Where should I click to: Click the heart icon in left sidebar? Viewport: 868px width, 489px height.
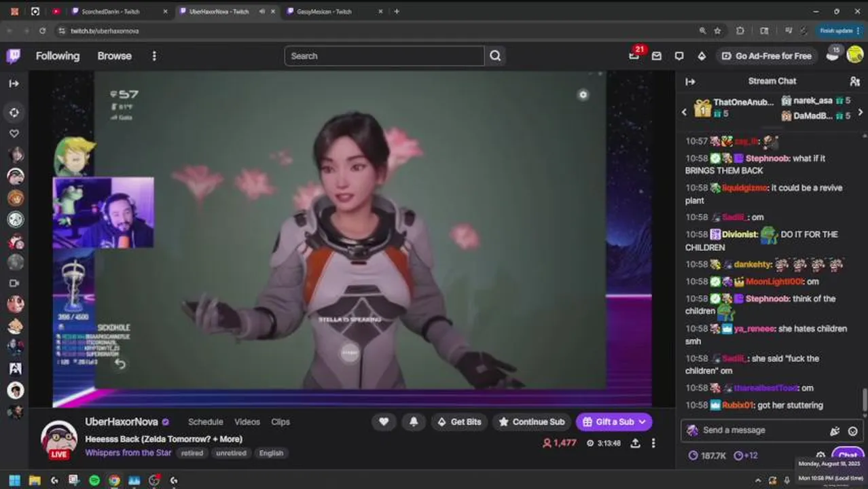coord(14,134)
